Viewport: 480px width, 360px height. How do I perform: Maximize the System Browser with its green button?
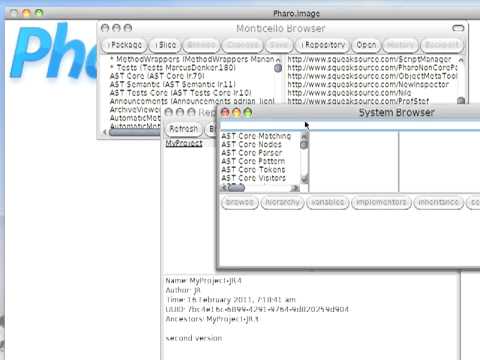pyautogui.click(x=248, y=113)
